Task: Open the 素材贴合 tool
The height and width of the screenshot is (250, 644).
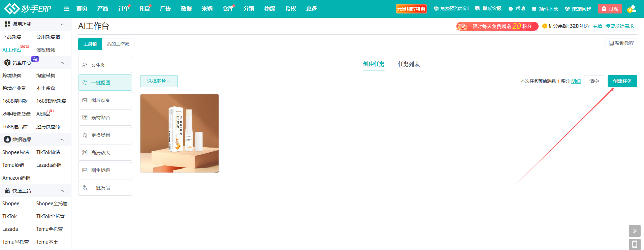Action: tap(105, 118)
